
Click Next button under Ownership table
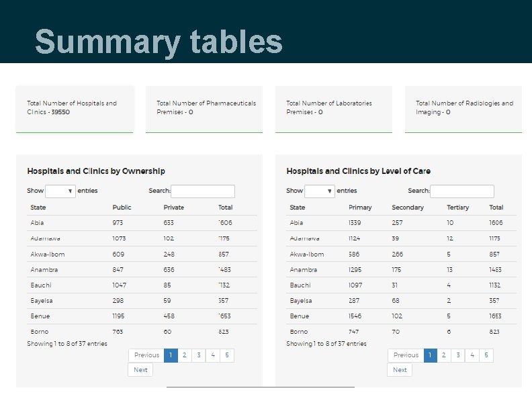click(140, 369)
